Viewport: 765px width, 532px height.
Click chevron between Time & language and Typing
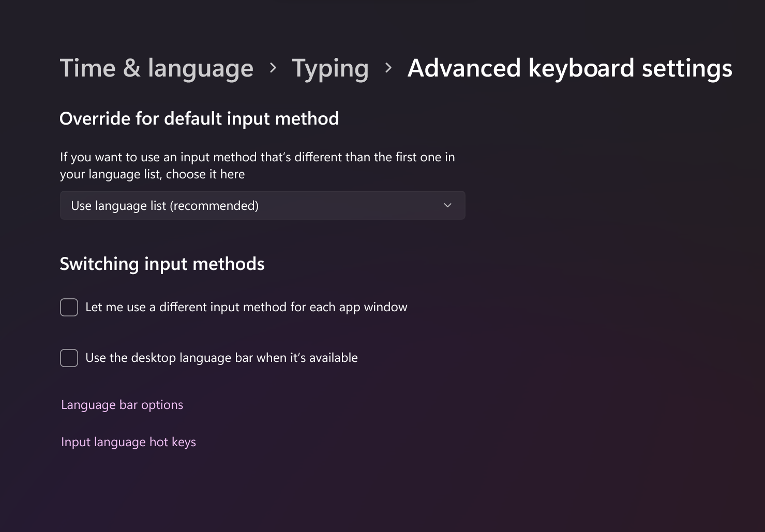[273, 68]
